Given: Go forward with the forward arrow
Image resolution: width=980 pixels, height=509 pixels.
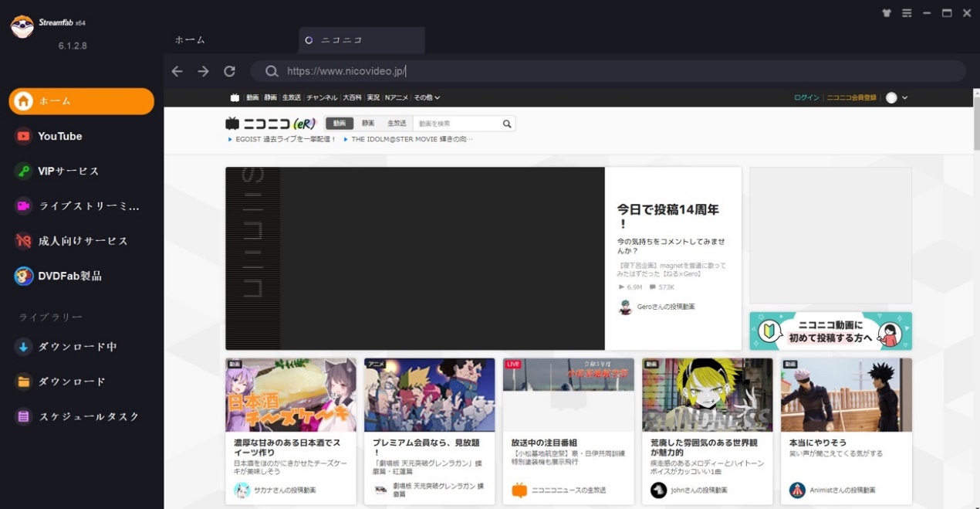Looking at the screenshot, I should click(204, 71).
